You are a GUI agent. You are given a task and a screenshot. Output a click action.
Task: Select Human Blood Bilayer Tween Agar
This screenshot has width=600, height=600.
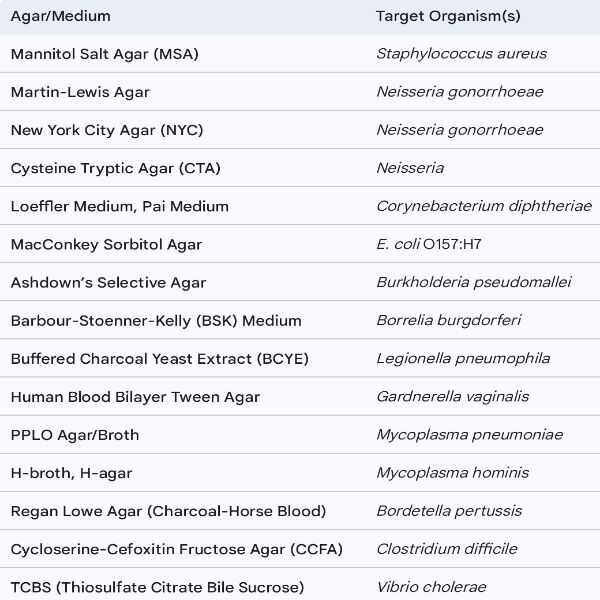[x=135, y=396]
